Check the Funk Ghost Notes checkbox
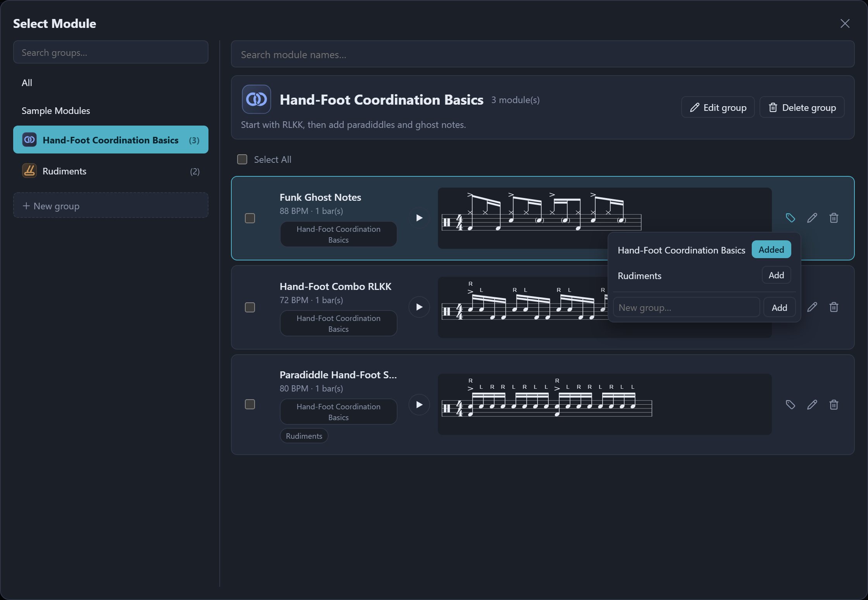Viewport: 868px width, 600px height. pyautogui.click(x=250, y=218)
